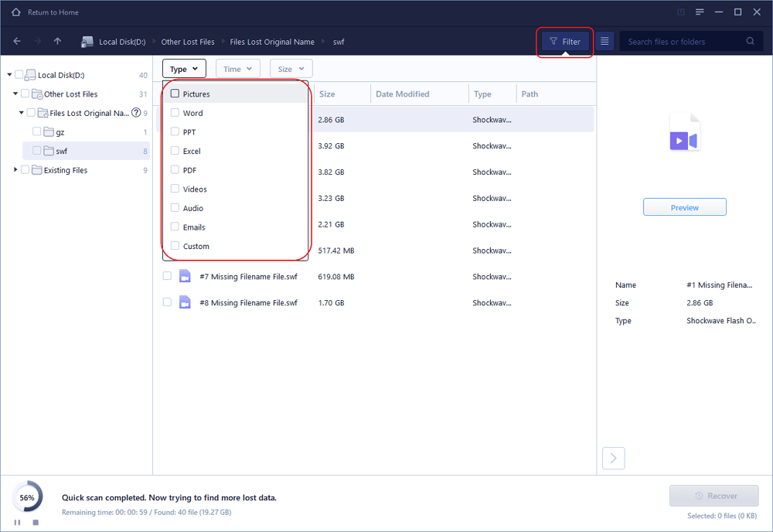Image resolution: width=773 pixels, height=532 pixels.
Task: Tick the checkbox for #8 Missing Filename File.swf
Action: tap(167, 302)
